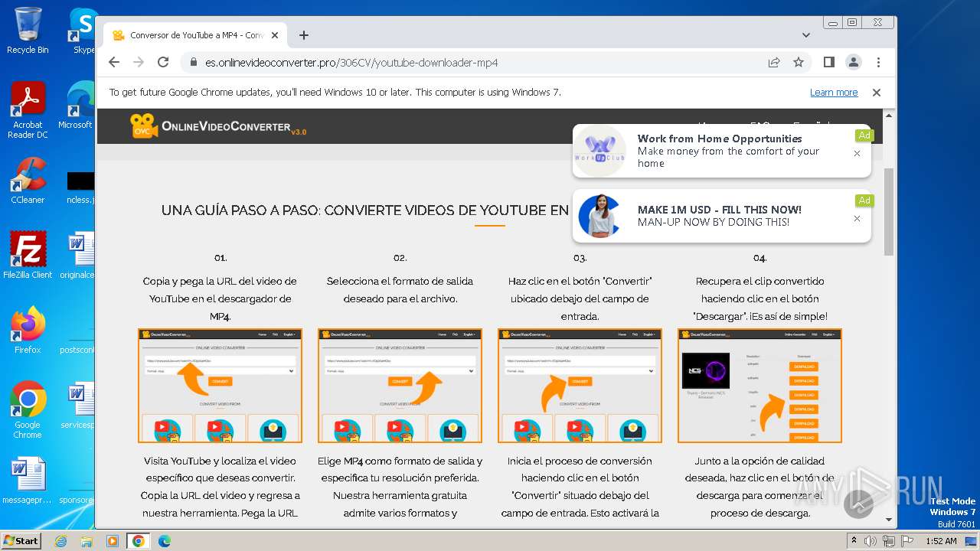Launch CCleaner from the desktop

28,181
